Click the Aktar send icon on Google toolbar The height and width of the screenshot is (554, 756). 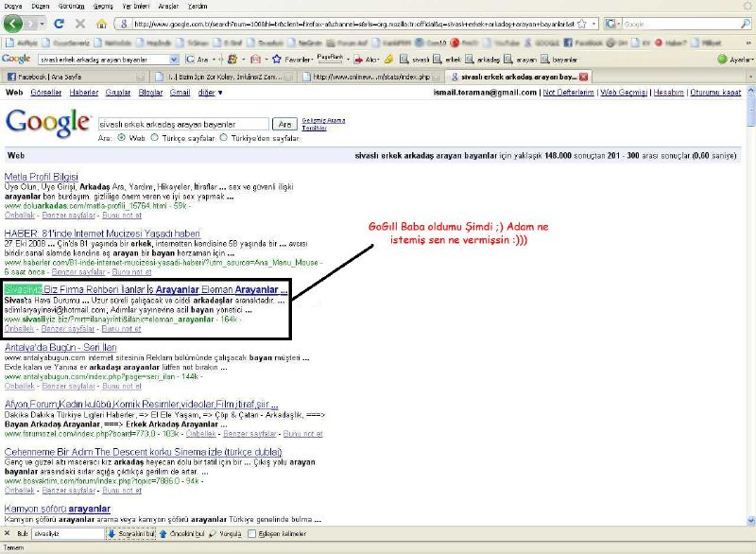tap(367, 60)
